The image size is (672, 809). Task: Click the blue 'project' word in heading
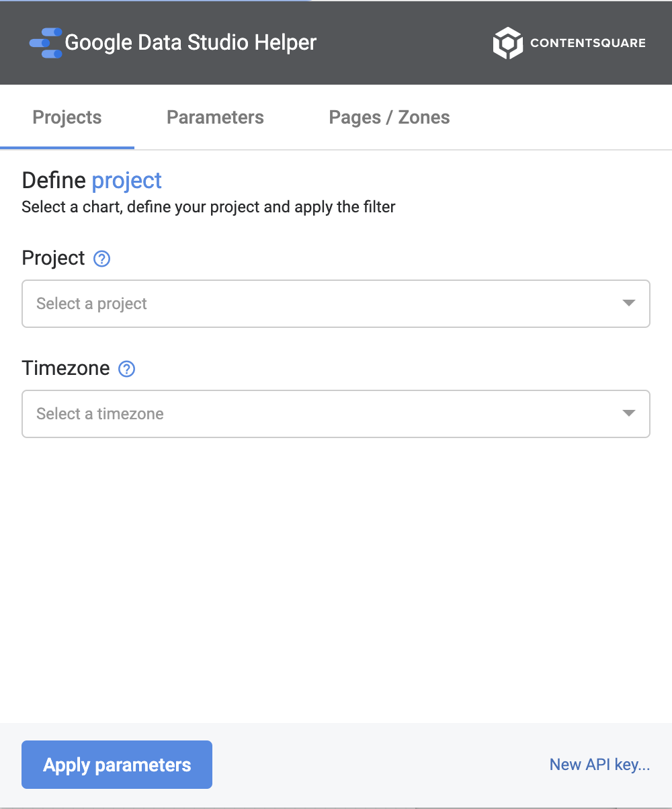point(127,181)
